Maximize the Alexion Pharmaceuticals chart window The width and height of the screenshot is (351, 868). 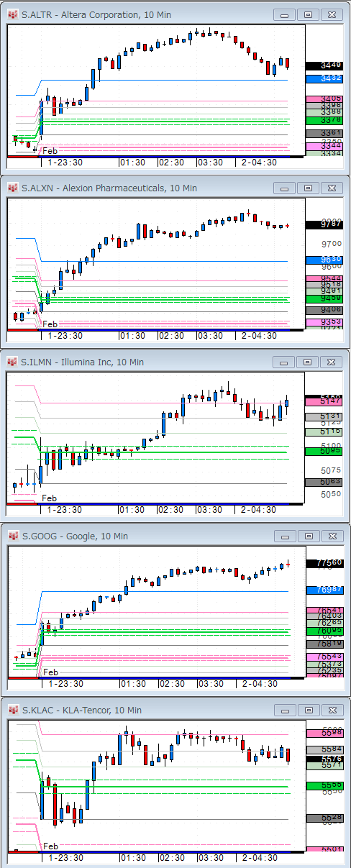coord(308,188)
